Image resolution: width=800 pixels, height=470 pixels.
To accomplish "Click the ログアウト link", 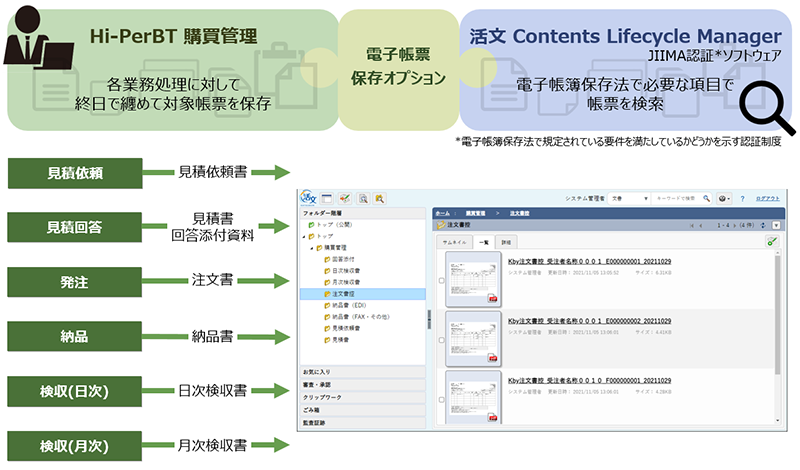I will tap(768, 199).
